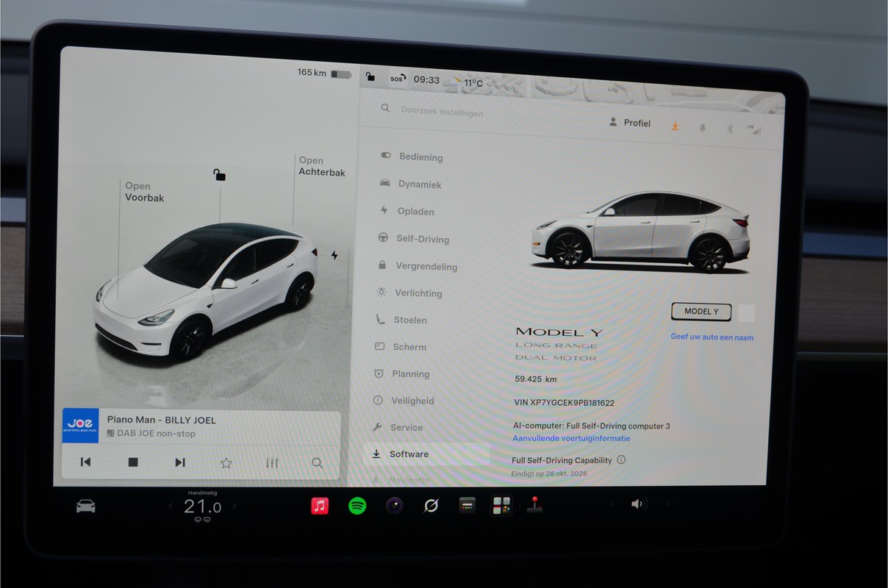888x588 pixels.
Task: Tap the 11°C weather display
Action: click(467, 82)
